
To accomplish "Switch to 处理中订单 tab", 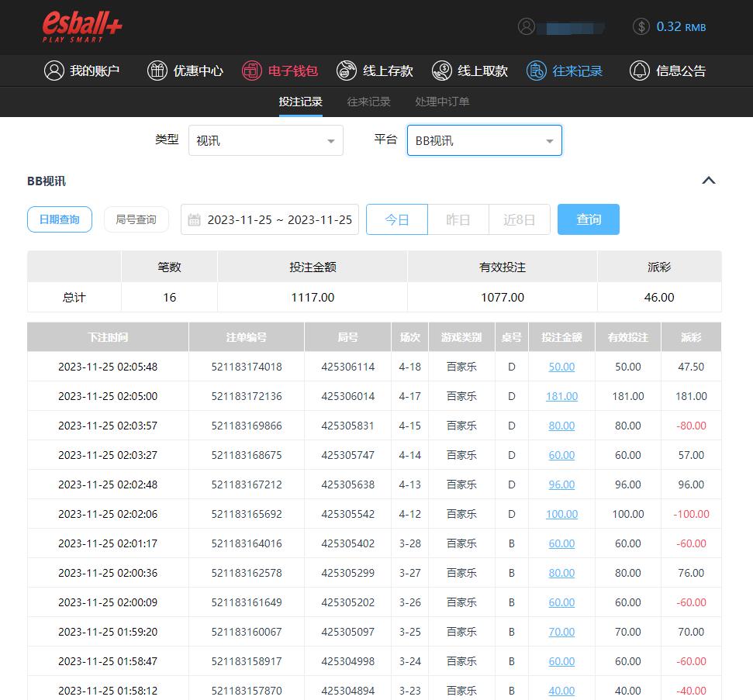I will tap(442, 102).
